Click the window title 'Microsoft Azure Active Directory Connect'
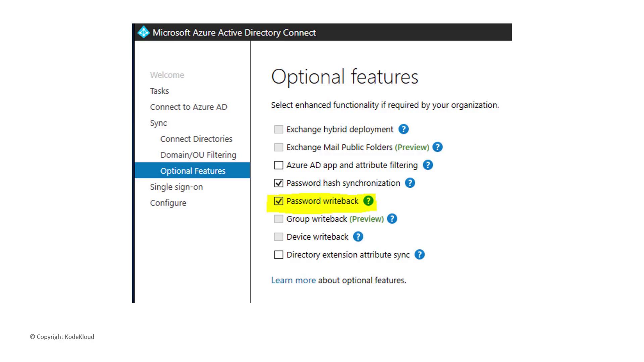Viewport: 644px width, 362px height. point(234,33)
